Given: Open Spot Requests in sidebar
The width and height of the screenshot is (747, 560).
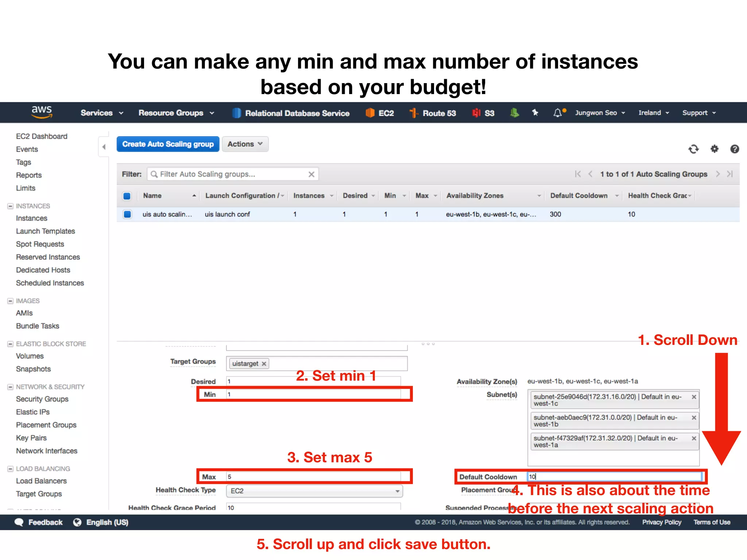Looking at the screenshot, I should point(40,244).
